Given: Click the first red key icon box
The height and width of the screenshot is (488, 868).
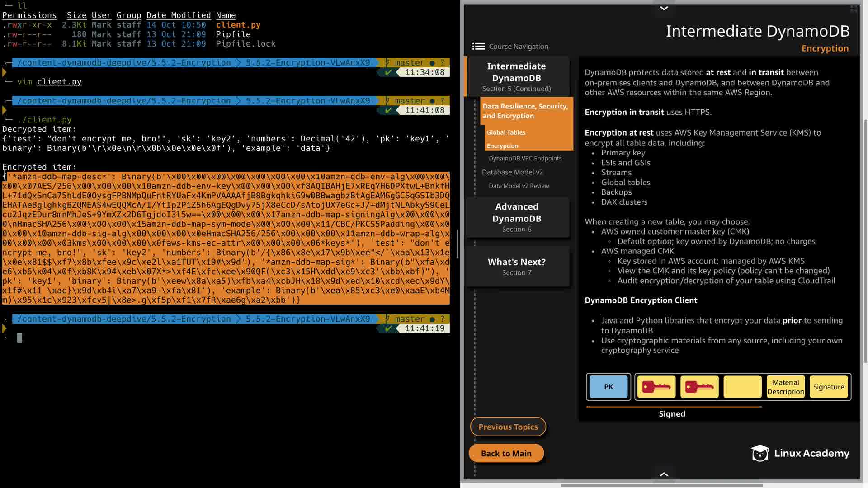Looking at the screenshot, I should point(656,387).
